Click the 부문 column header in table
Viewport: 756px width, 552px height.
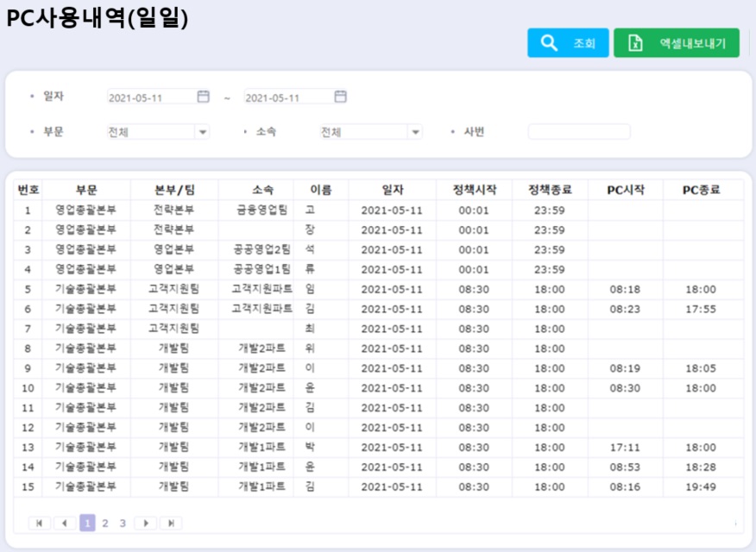[86, 190]
